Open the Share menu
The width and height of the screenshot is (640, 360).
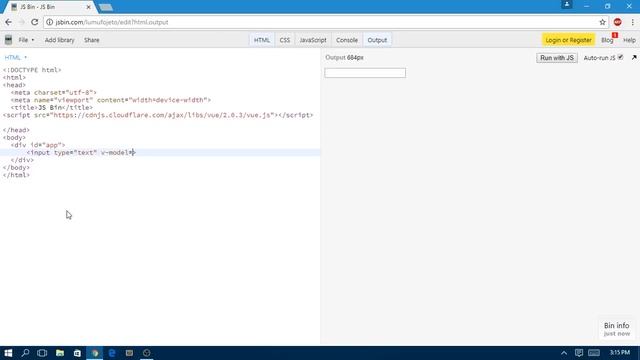pos(91,40)
